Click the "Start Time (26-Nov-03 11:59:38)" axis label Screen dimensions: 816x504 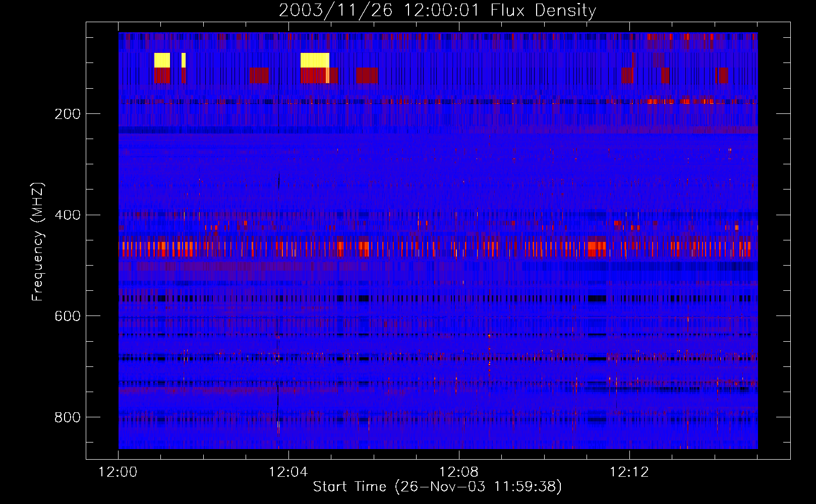(x=437, y=487)
